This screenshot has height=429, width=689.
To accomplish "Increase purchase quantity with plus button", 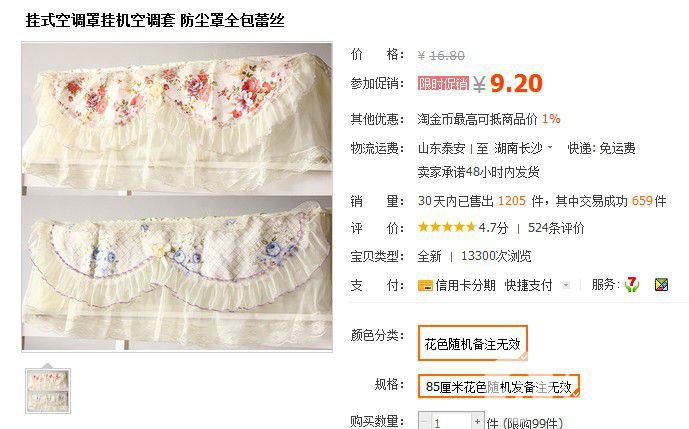I will coord(478,422).
